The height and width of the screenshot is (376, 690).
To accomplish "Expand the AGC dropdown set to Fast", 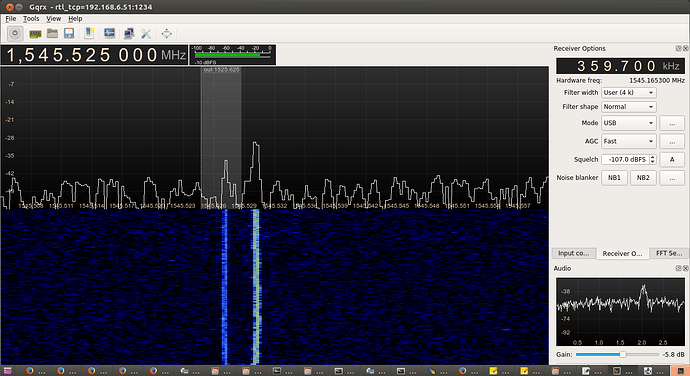I will pyautogui.click(x=629, y=141).
